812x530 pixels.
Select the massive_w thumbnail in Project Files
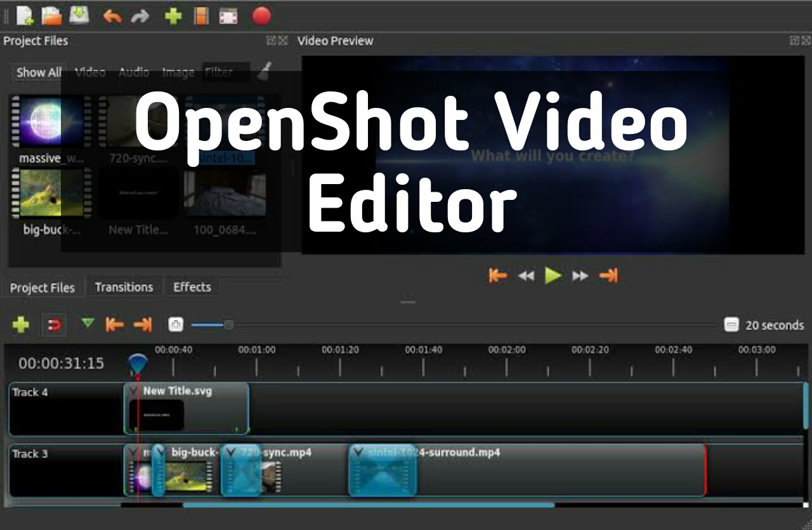[x=51, y=121]
